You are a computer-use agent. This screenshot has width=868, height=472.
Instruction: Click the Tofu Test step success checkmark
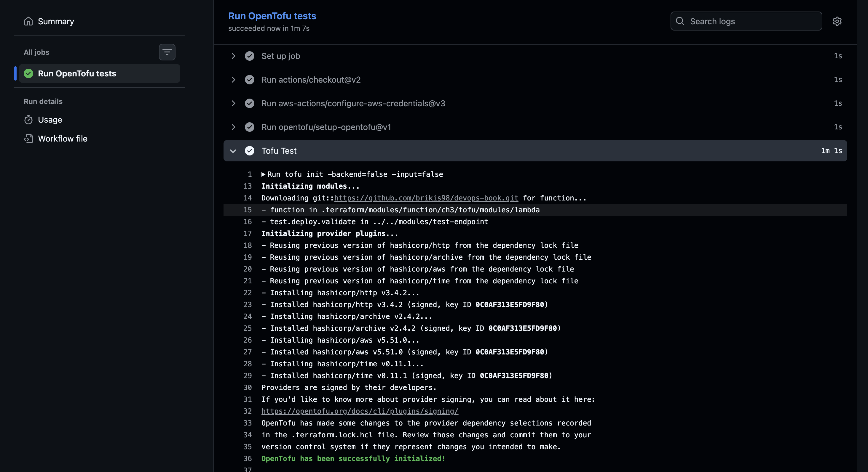click(249, 151)
